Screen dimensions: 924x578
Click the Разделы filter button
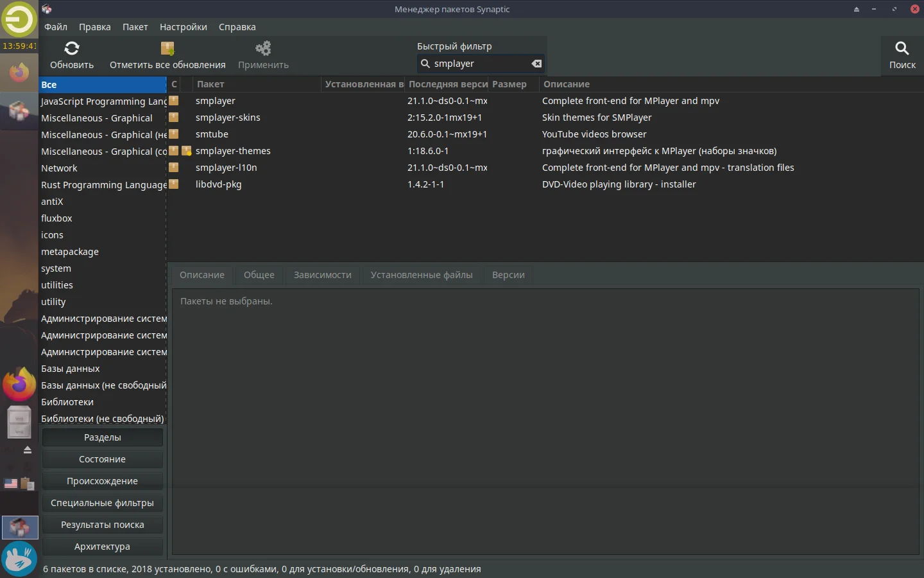click(x=102, y=437)
